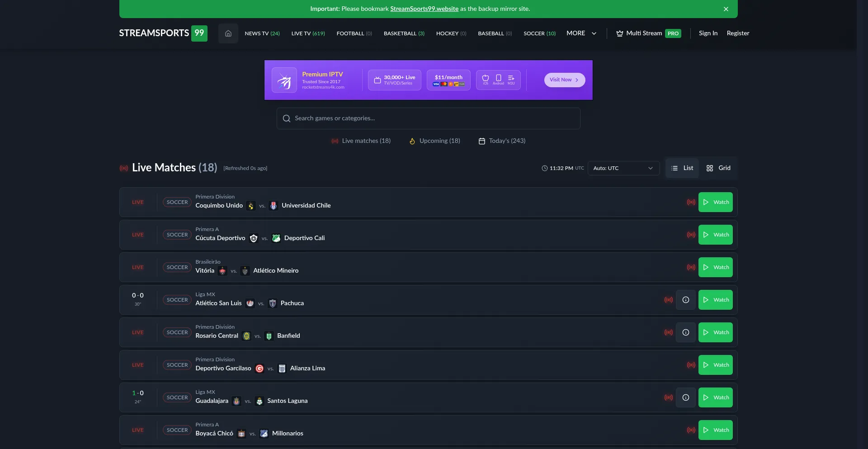The image size is (868, 449).
Task: Switch to Grid view
Action: (718, 168)
